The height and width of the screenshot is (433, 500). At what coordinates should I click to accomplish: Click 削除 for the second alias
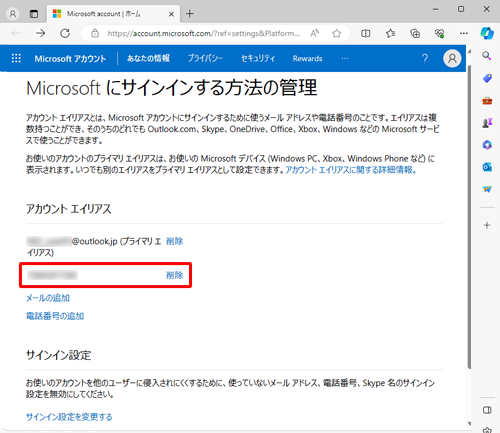(175, 275)
